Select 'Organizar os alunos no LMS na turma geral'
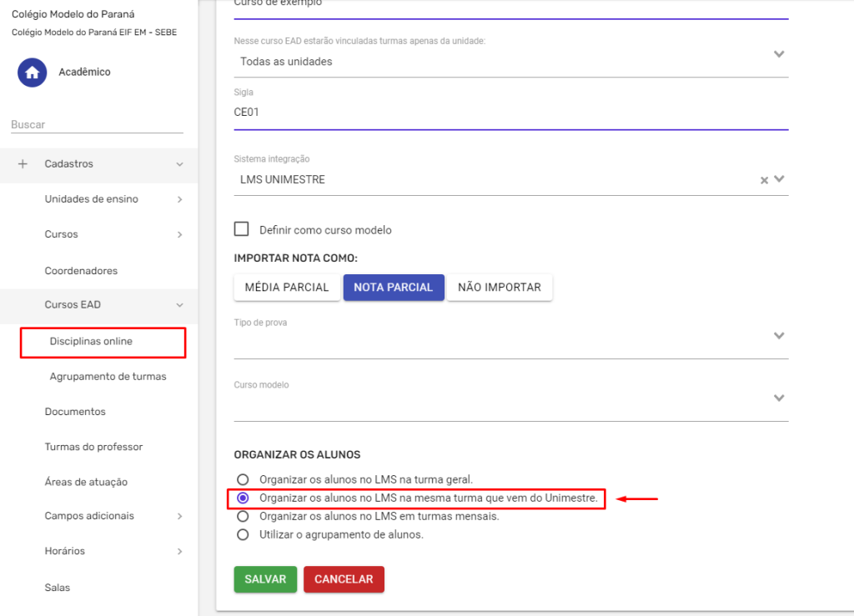This screenshot has height=616, width=854. click(x=243, y=479)
